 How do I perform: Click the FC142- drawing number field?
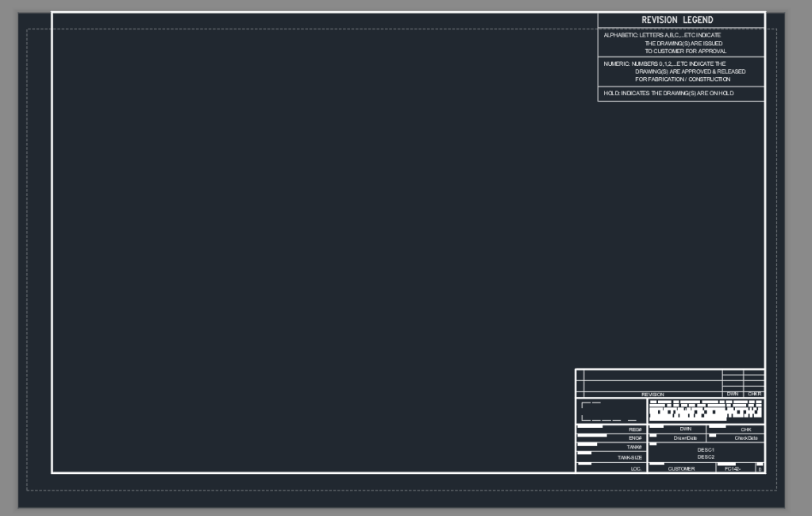pyautogui.click(x=732, y=469)
